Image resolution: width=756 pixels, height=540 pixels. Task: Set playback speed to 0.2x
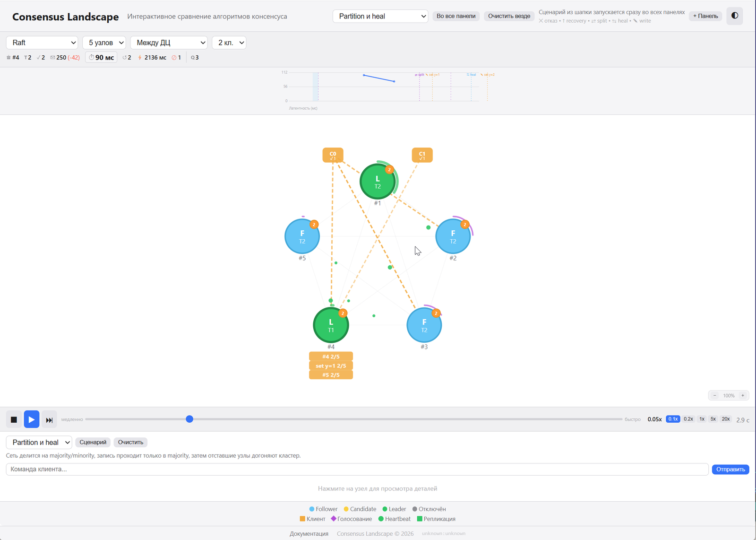click(688, 419)
